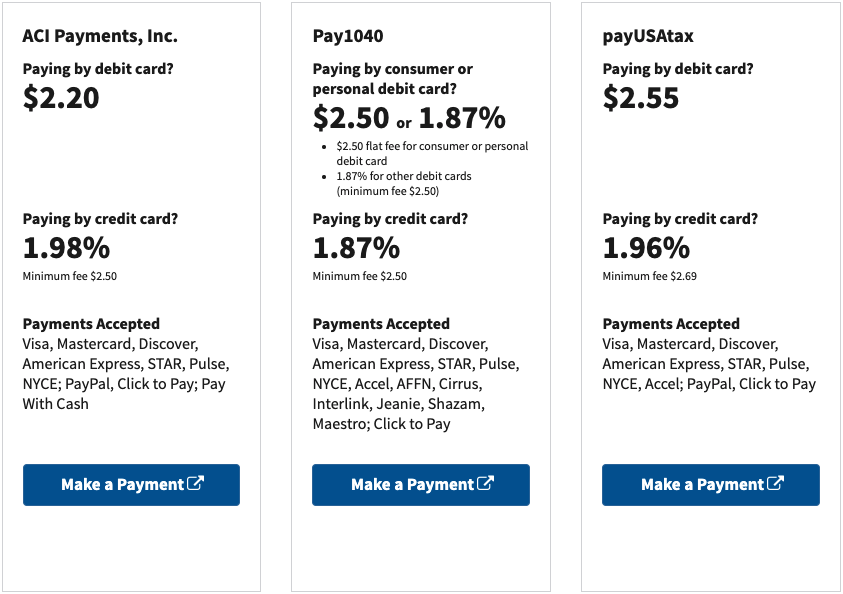843x594 pixels.
Task: Click the $2.50 or 1.87% fee text
Action: click(397, 118)
